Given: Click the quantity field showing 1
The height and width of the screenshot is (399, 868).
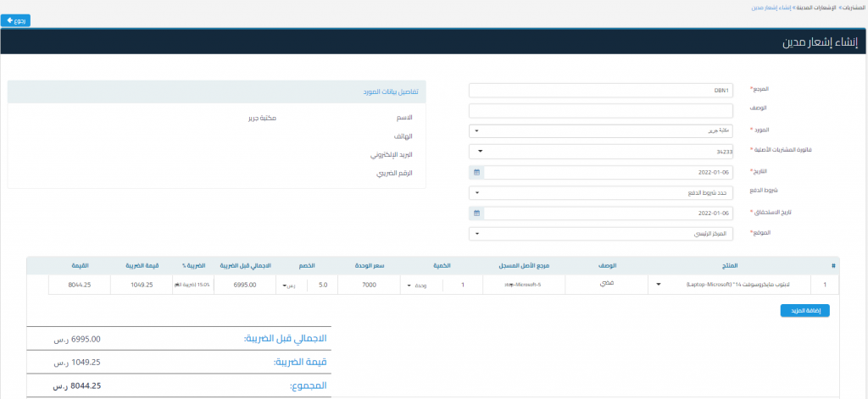Looking at the screenshot, I should (x=463, y=285).
